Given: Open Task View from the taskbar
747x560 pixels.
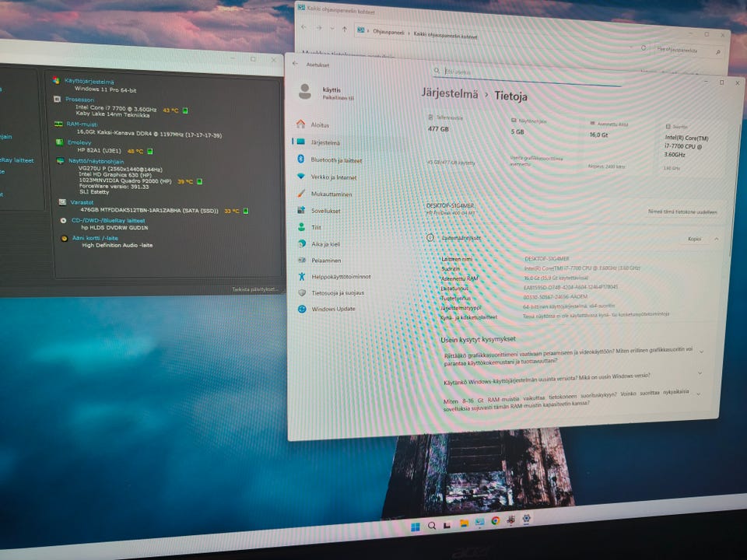Looking at the screenshot, I should 447,525.
